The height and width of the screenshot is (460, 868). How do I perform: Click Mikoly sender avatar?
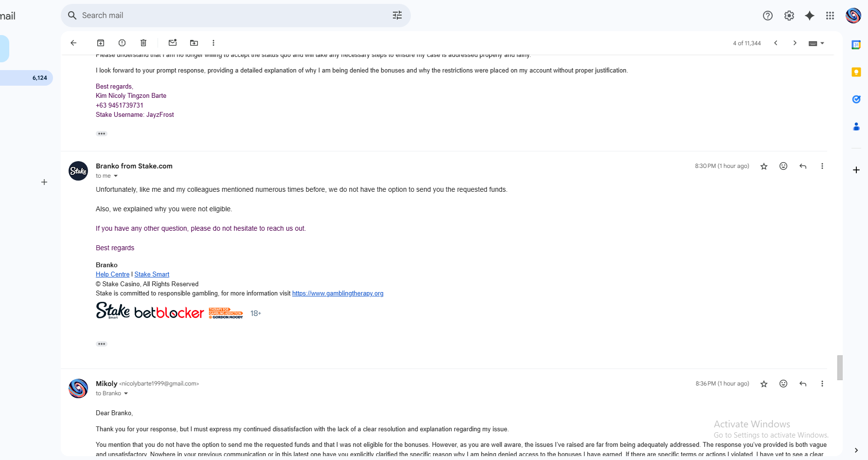click(x=78, y=388)
